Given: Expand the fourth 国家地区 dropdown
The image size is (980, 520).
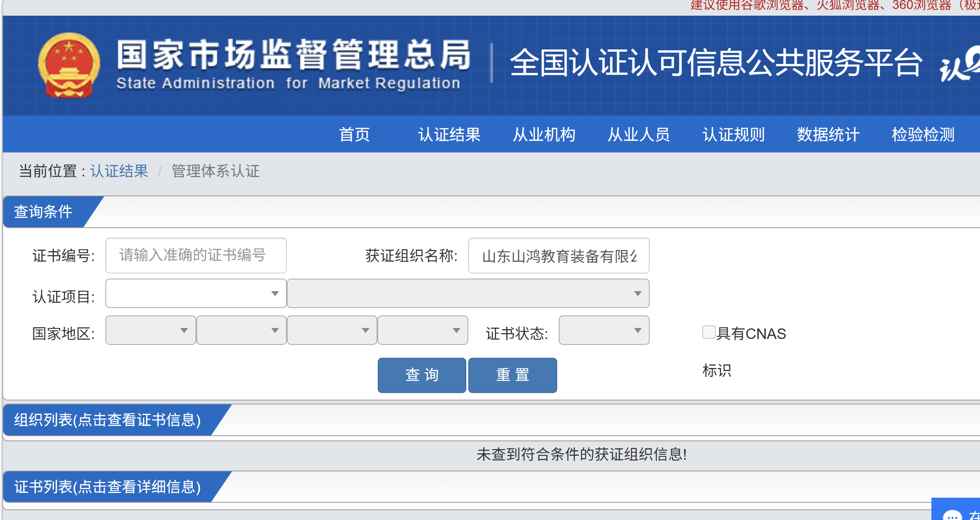Looking at the screenshot, I should coord(422,330).
